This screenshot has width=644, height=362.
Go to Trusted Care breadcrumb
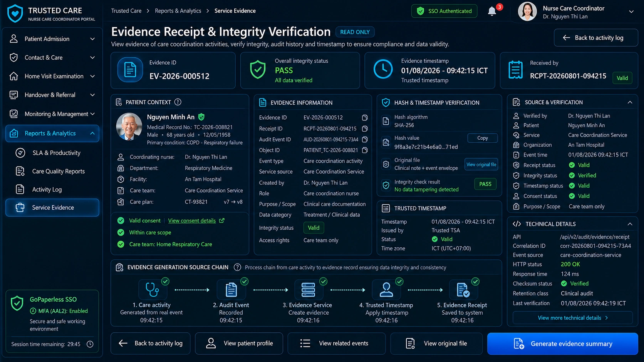126,11
